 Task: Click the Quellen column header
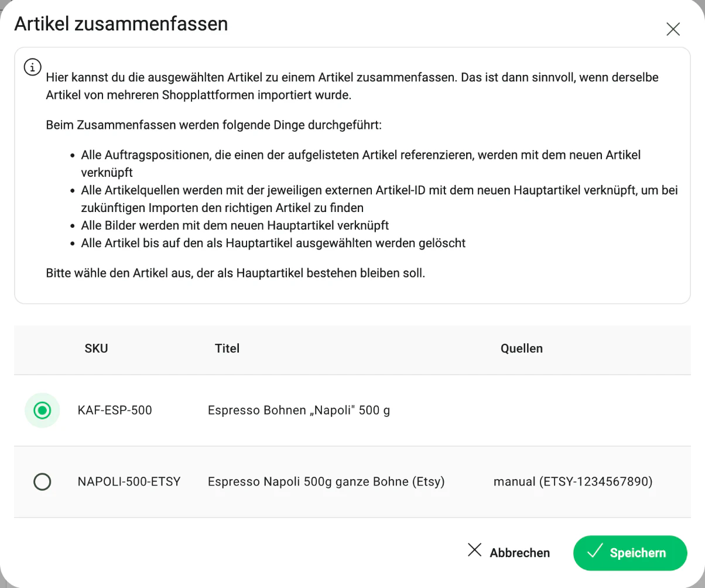pos(521,348)
